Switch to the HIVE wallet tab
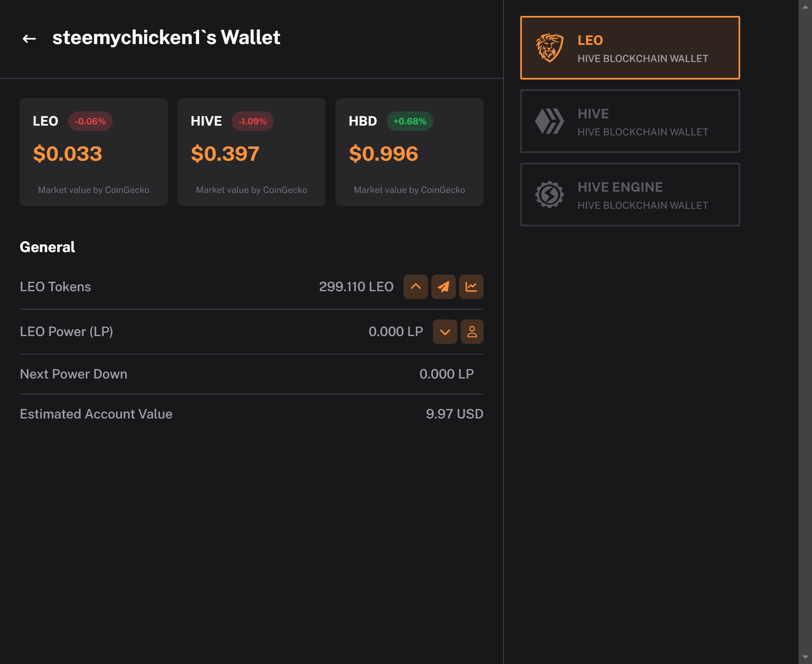Viewport: 812px width, 664px height. click(630, 121)
